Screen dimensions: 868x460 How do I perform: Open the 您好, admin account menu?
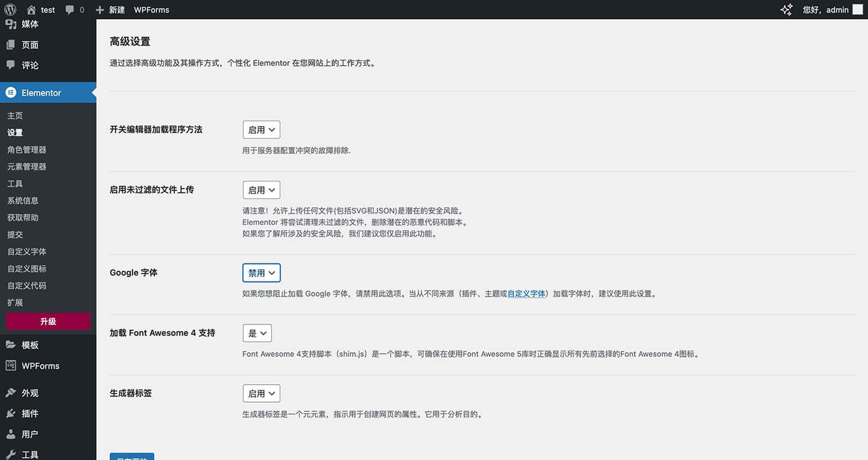[832, 10]
